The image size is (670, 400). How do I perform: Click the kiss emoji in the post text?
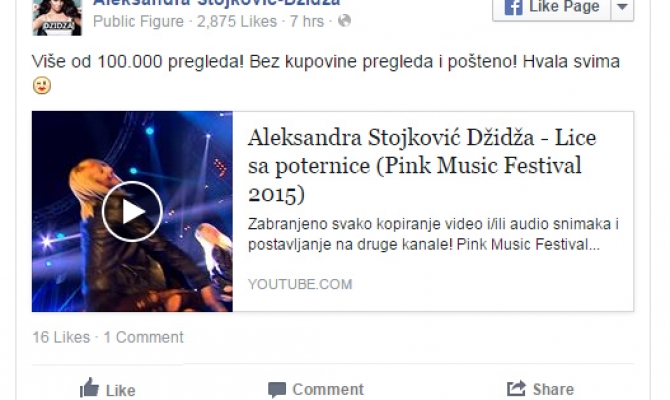pyautogui.click(x=42, y=85)
